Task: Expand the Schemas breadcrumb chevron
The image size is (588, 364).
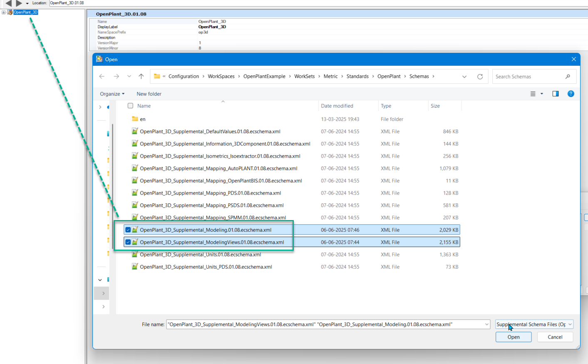Action: [433, 77]
